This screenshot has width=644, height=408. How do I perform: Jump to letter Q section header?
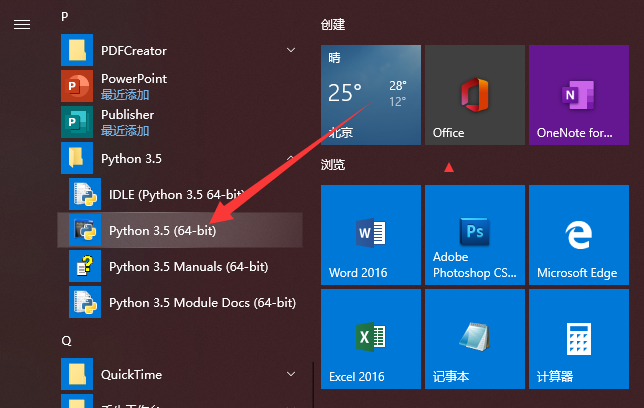66,341
